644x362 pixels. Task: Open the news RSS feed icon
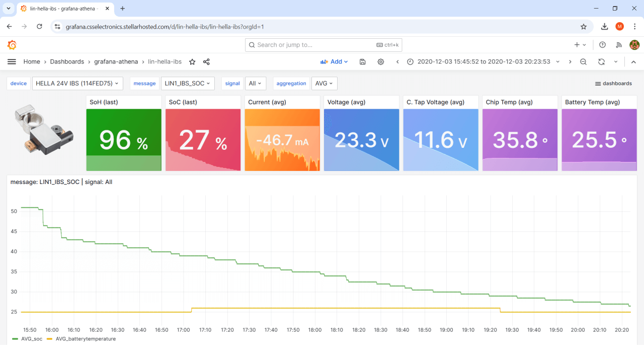[x=619, y=45]
